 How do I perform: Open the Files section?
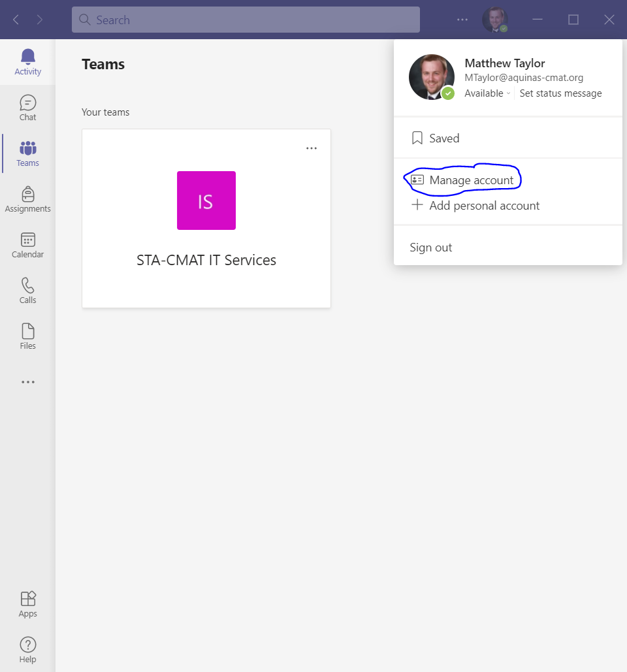pyautogui.click(x=27, y=336)
